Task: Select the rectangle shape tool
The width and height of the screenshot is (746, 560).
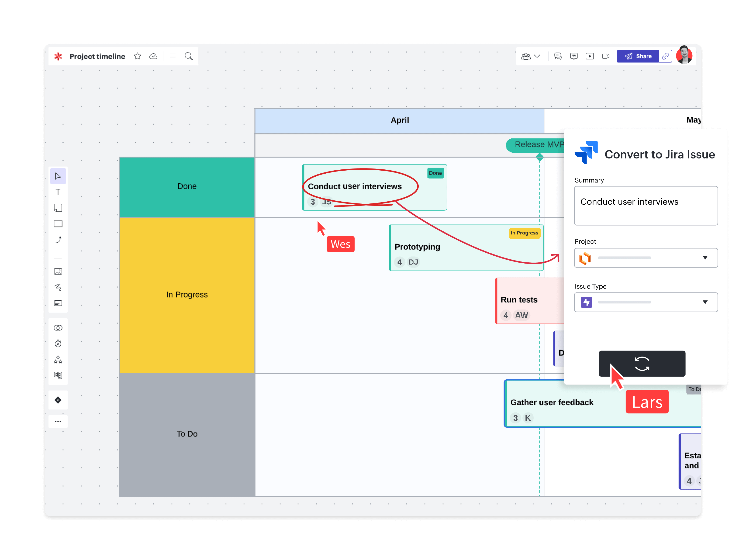Action: pos(58,224)
